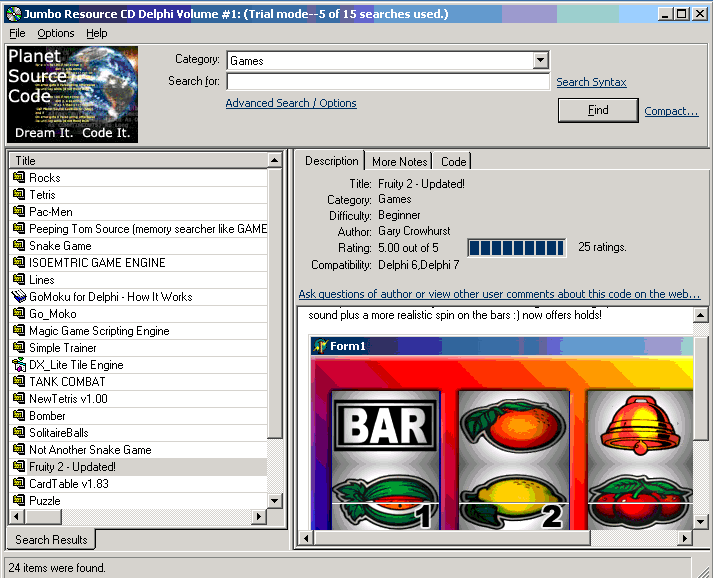Viewport: 713px width, 578px height.
Task: Select the Tetris entry text
Action: tap(42, 195)
